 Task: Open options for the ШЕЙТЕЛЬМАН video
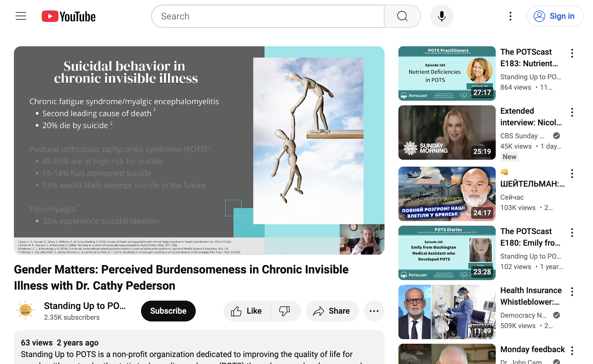(572, 174)
